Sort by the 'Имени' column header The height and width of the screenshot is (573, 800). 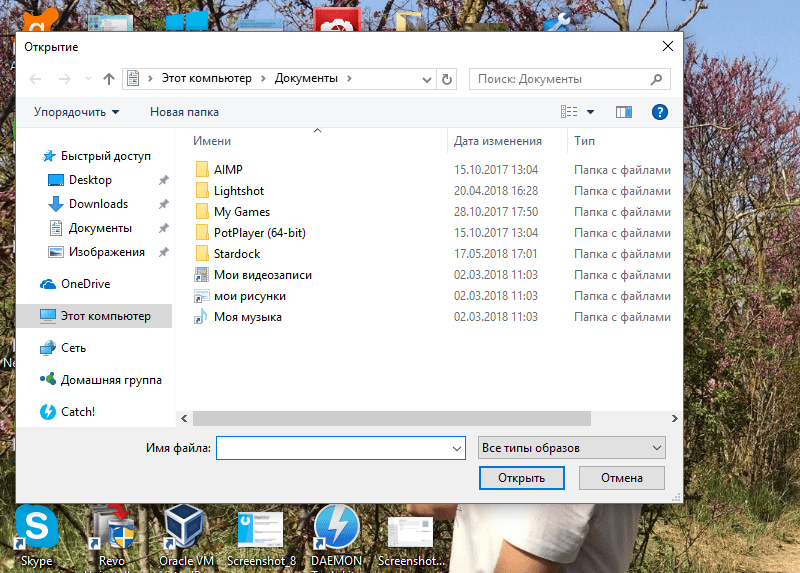(212, 141)
